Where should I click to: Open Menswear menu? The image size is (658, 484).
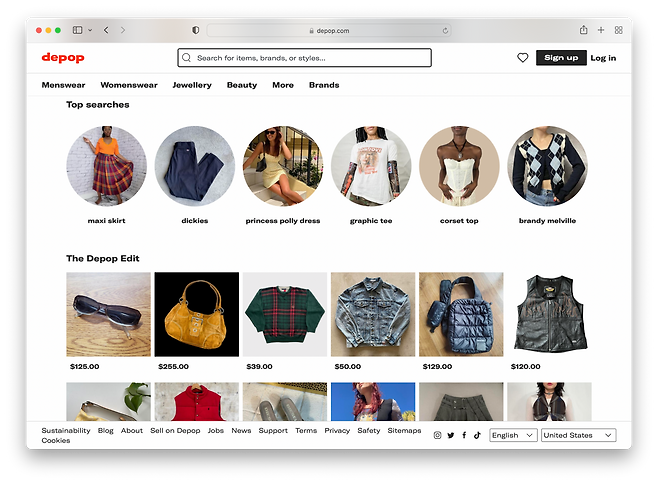(63, 85)
